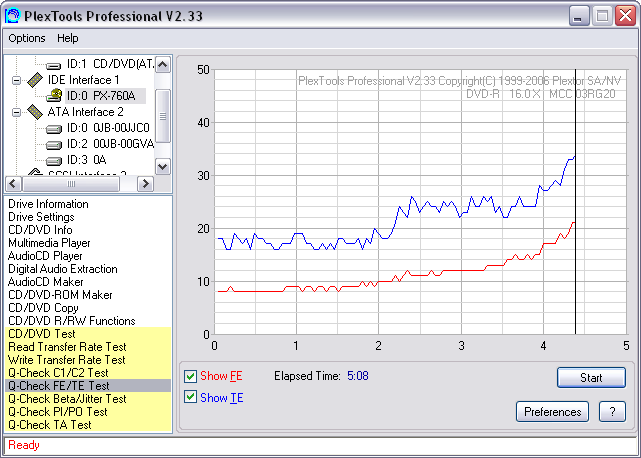The height and width of the screenshot is (458, 641).
Task: Select Q-Check TA Test
Action: pos(88,425)
